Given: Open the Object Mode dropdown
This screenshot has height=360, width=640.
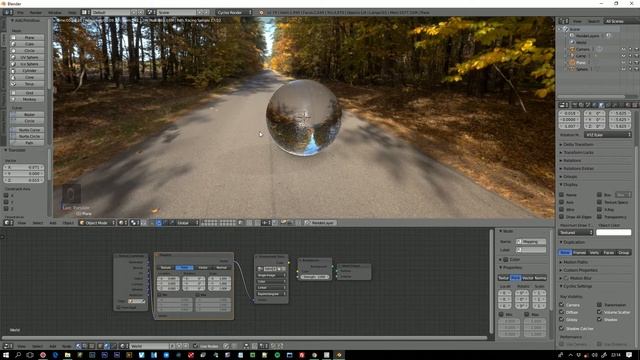Looking at the screenshot, I should pos(97,223).
